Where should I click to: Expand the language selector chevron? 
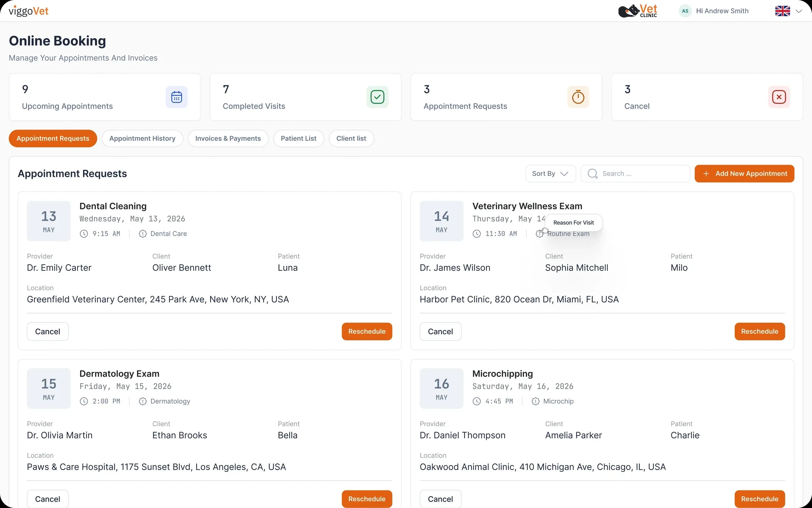pos(799,11)
